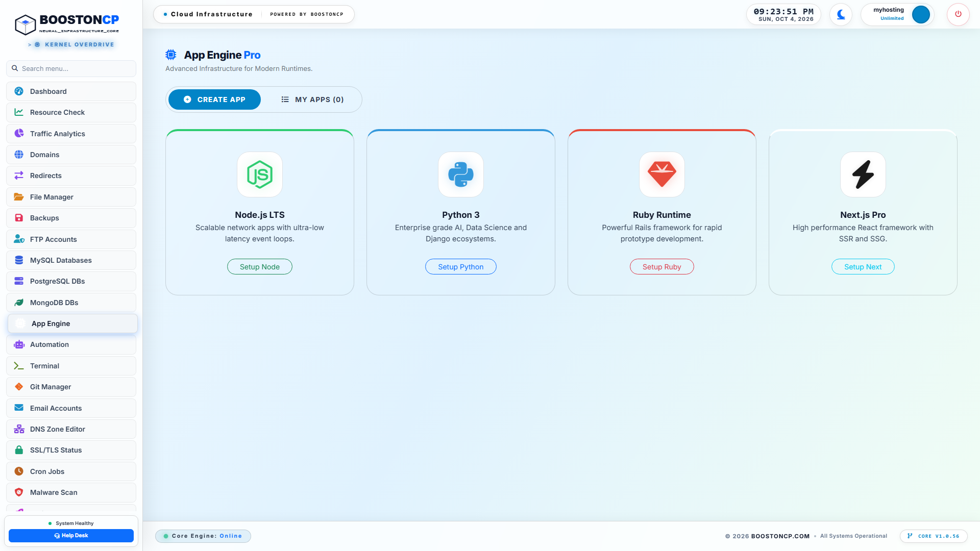Click the Dashboard gauge icon in sidebar
The image size is (980, 551).
point(19,91)
